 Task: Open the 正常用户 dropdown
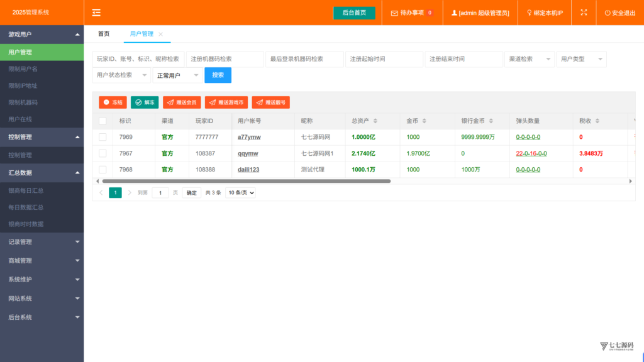[x=177, y=75]
